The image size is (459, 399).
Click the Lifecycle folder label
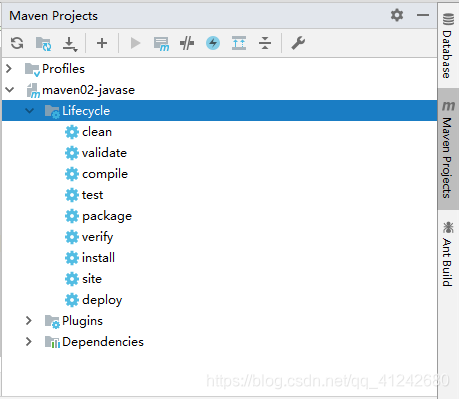pyautogui.click(x=86, y=111)
